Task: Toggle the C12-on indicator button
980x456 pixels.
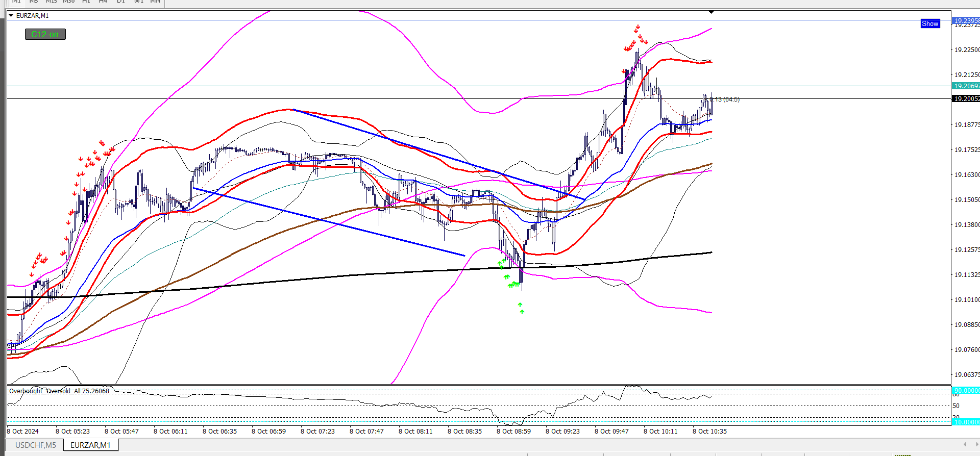Action: point(45,34)
